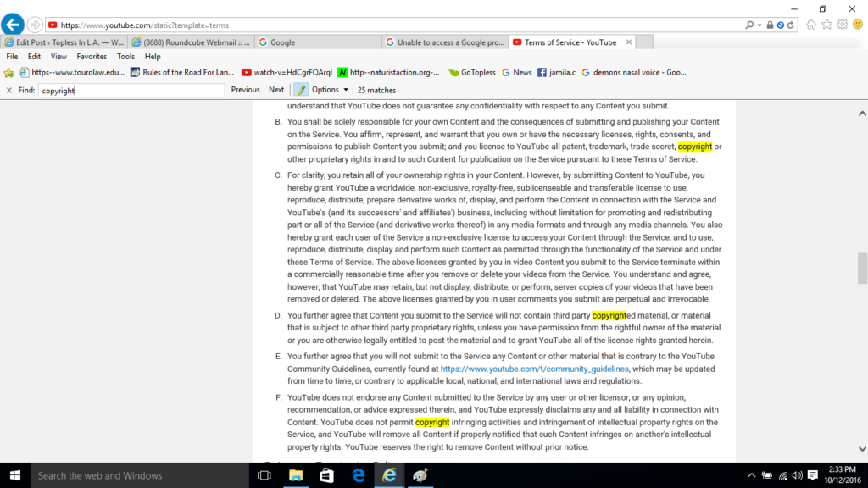Viewport: 868px width, 488px height.
Task: Open the paint palette app on taskbar
Action: click(x=420, y=475)
